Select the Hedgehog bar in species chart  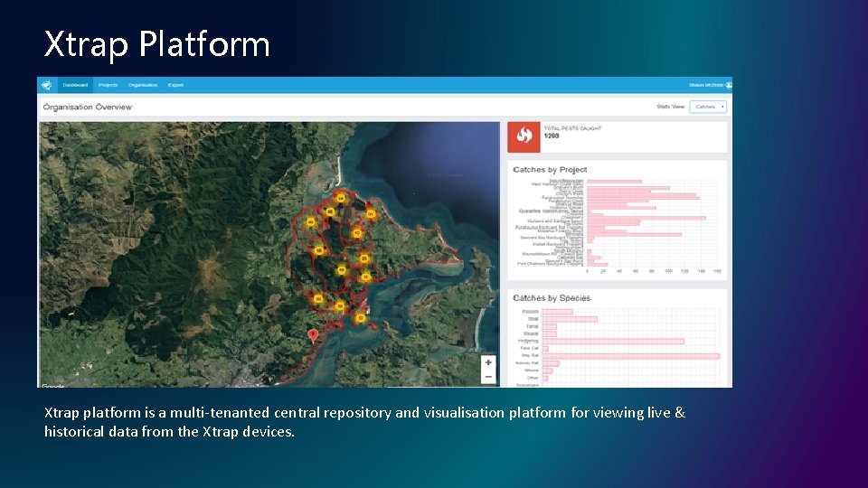613,342
